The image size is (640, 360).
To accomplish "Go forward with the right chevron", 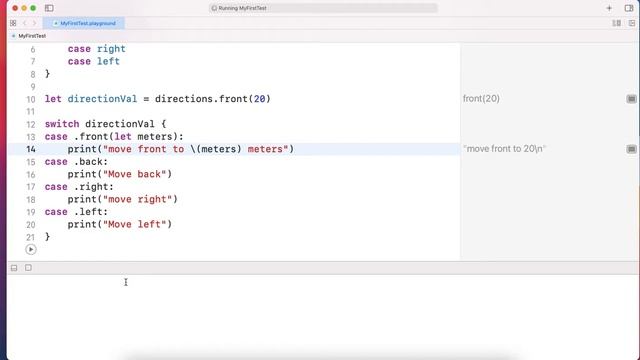I will (x=35, y=23).
